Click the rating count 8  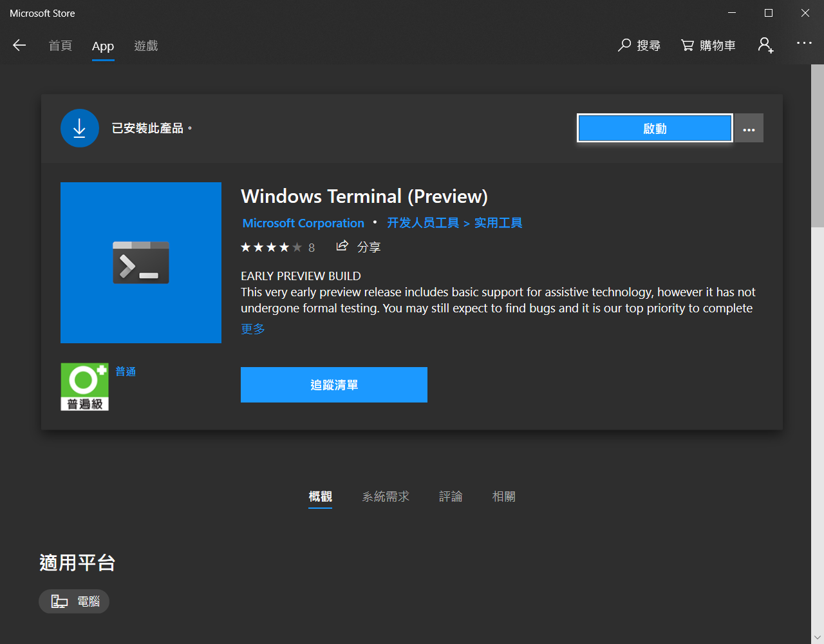pos(312,248)
